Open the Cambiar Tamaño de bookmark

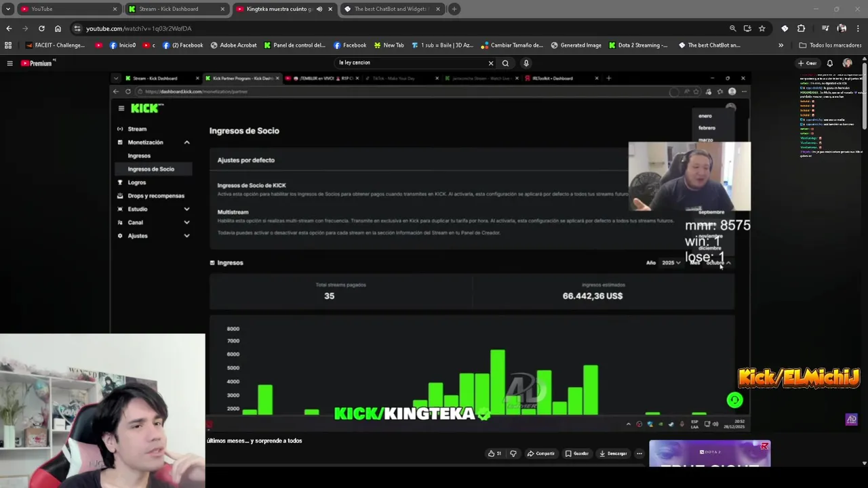512,45
